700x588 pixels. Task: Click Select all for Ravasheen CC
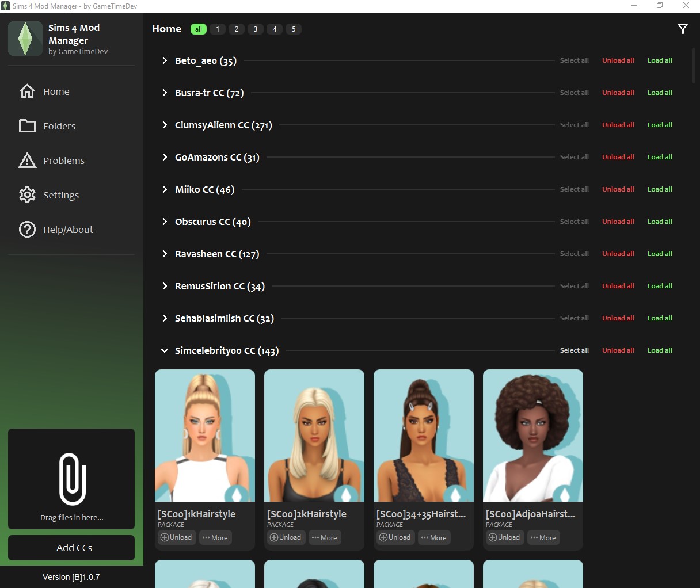pyautogui.click(x=575, y=254)
